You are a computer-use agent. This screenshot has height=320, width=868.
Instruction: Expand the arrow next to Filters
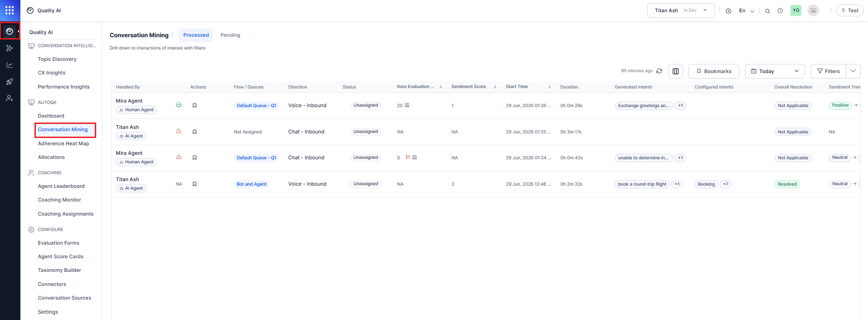(853, 71)
